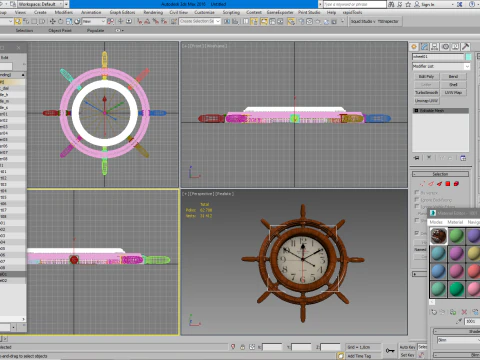Open the Hierarchy command panel tab
The width and height of the screenshot is (480, 360).
click(435, 47)
